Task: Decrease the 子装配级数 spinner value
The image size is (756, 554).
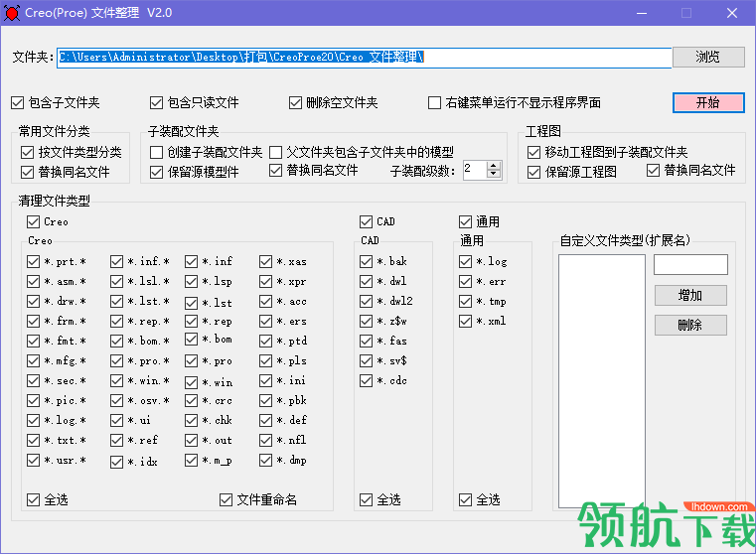Action: tap(493, 175)
